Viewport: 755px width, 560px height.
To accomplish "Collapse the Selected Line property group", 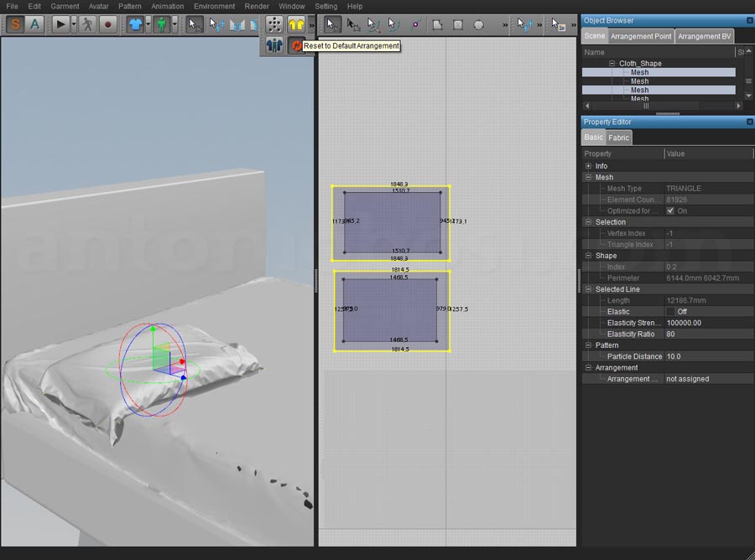I will tap(588, 289).
